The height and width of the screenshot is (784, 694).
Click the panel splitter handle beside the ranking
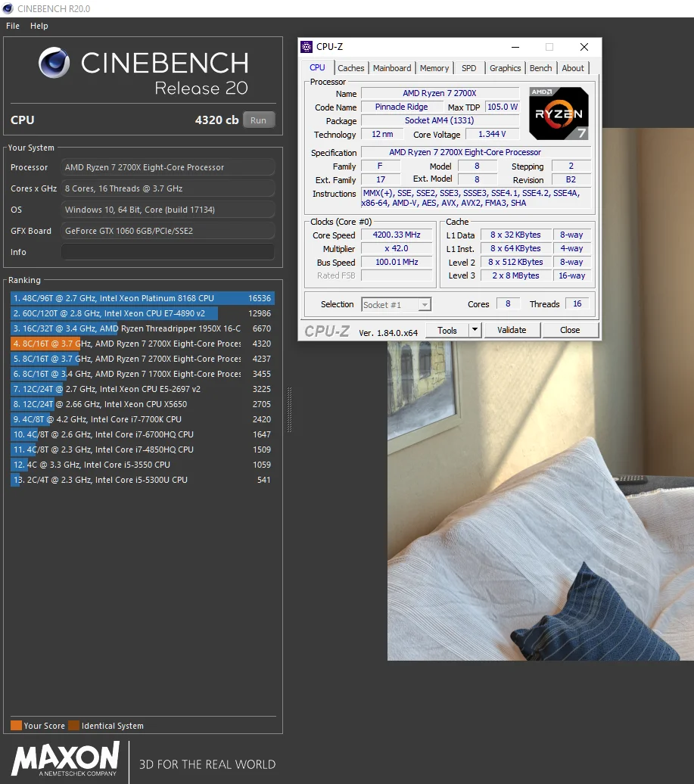[x=289, y=409]
